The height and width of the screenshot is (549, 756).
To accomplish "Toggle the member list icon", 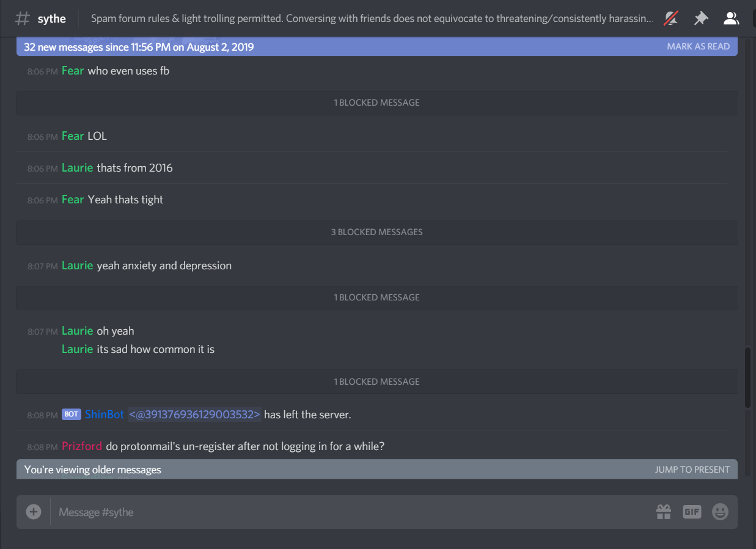I will [x=731, y=18].
